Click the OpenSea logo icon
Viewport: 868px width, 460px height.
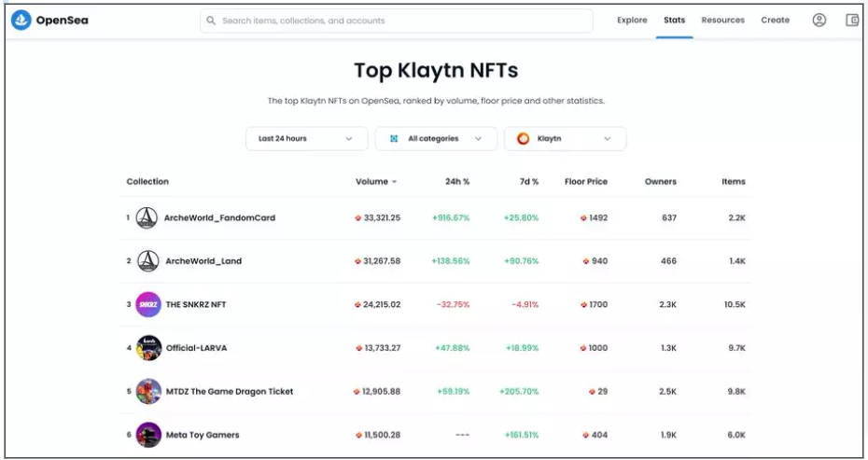21,21
